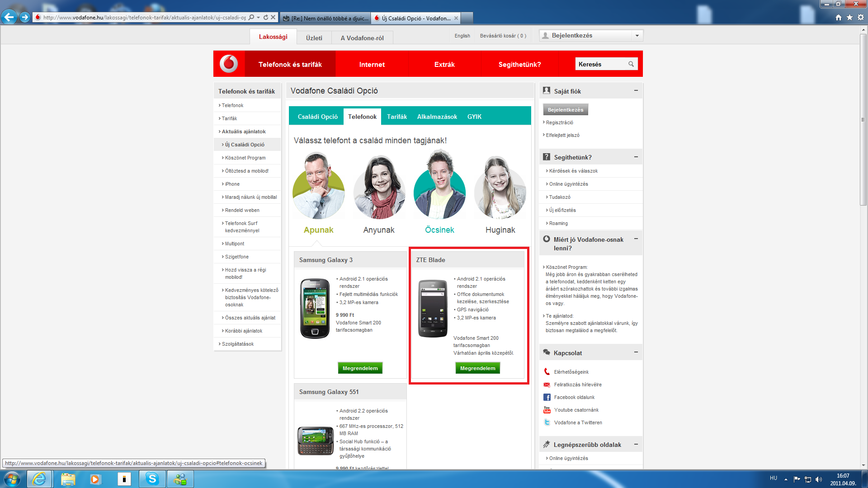Open browser Tools gear icon

pos(861,17)
